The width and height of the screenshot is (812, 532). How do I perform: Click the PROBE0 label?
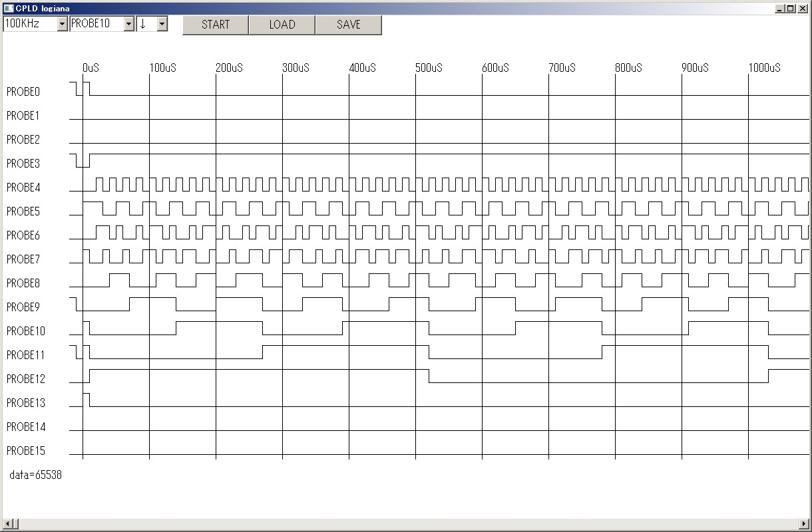[23, 92]
